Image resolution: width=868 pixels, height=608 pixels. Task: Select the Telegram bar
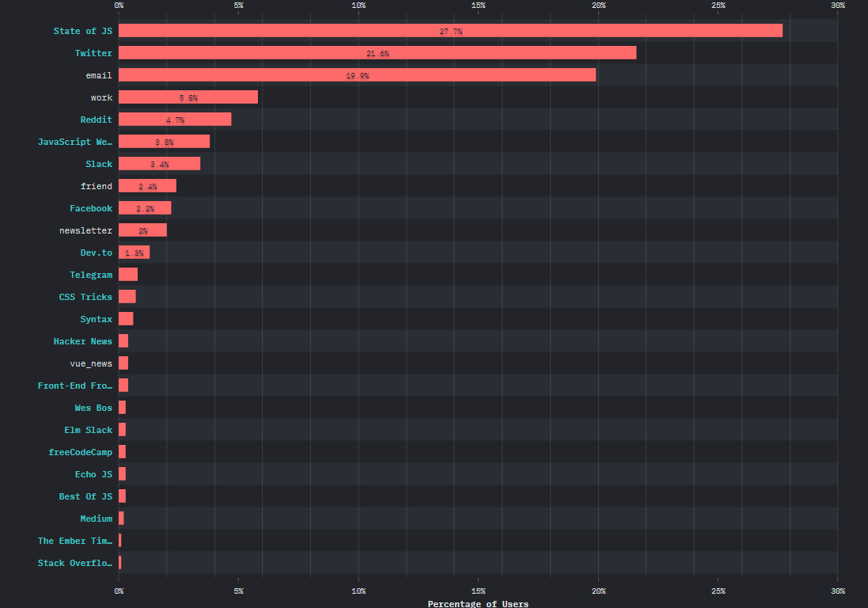128,274
